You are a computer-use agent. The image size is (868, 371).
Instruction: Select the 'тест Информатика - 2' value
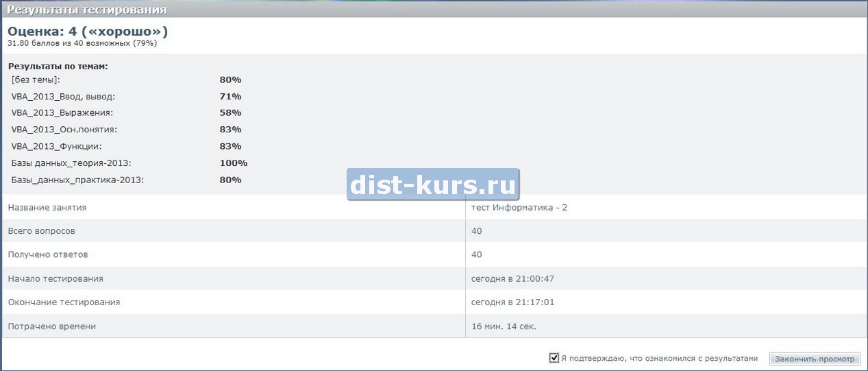point(519,207)
